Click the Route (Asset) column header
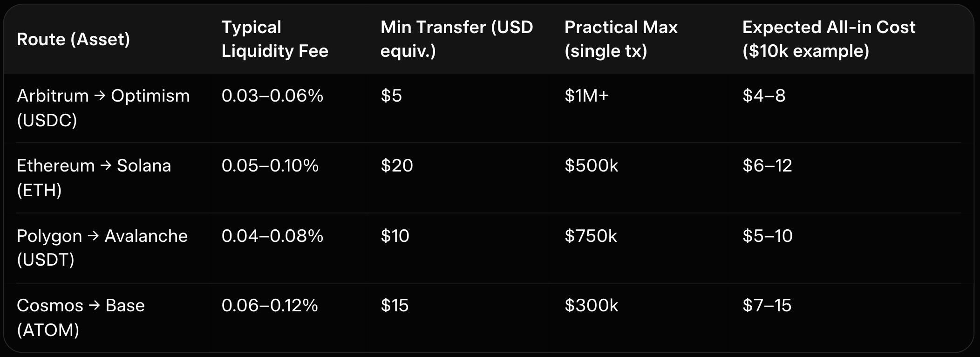Screen dimensions: 980x357 point(73,39)
